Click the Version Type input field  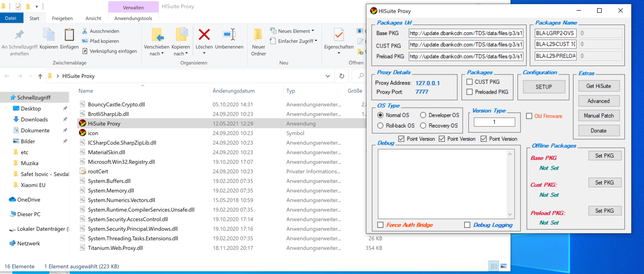click(x=494, y=122)
